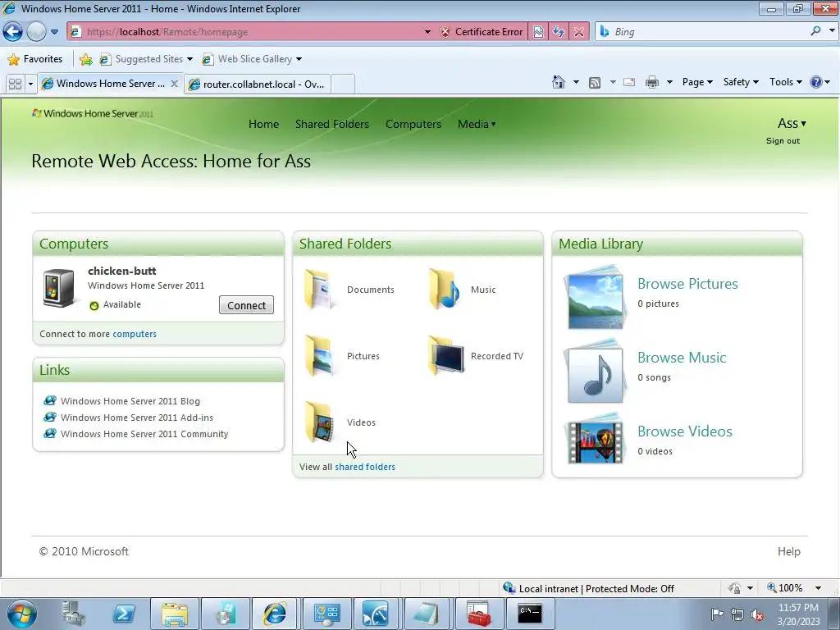840x630 pixels.
Task: Expand the Media navigation dropdown
Action: [477, 124]
